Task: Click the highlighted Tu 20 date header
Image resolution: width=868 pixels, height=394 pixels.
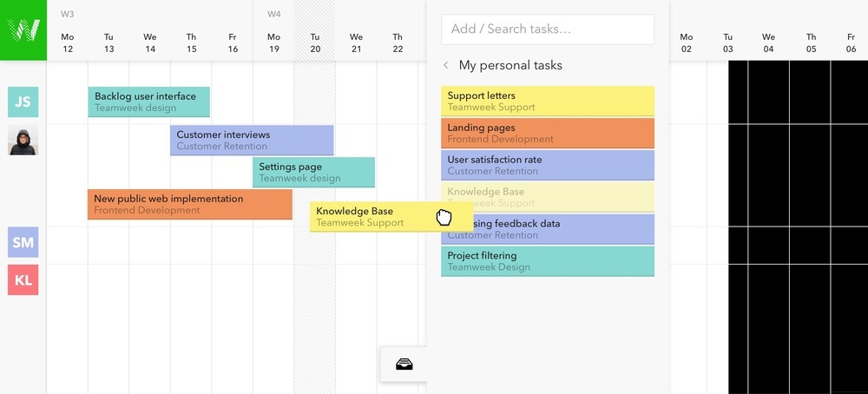Action: [x=315, y=43]
